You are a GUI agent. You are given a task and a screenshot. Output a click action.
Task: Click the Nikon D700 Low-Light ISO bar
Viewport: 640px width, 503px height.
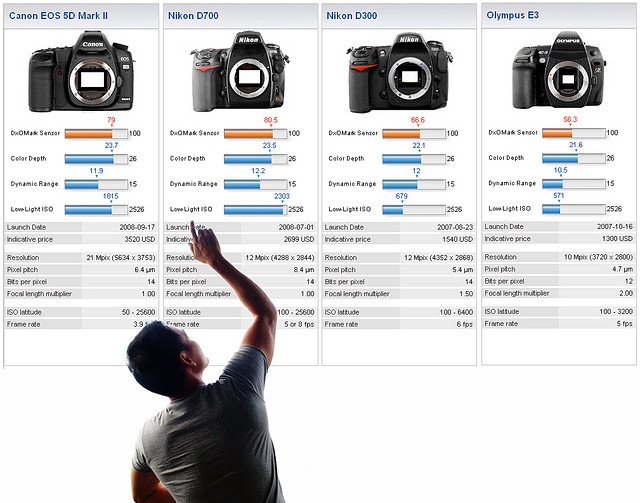coord(256,209)
